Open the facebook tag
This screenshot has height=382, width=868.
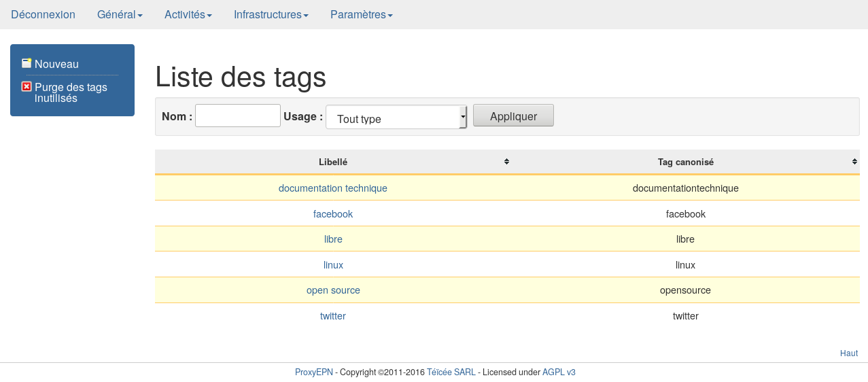tap(332, 214)
